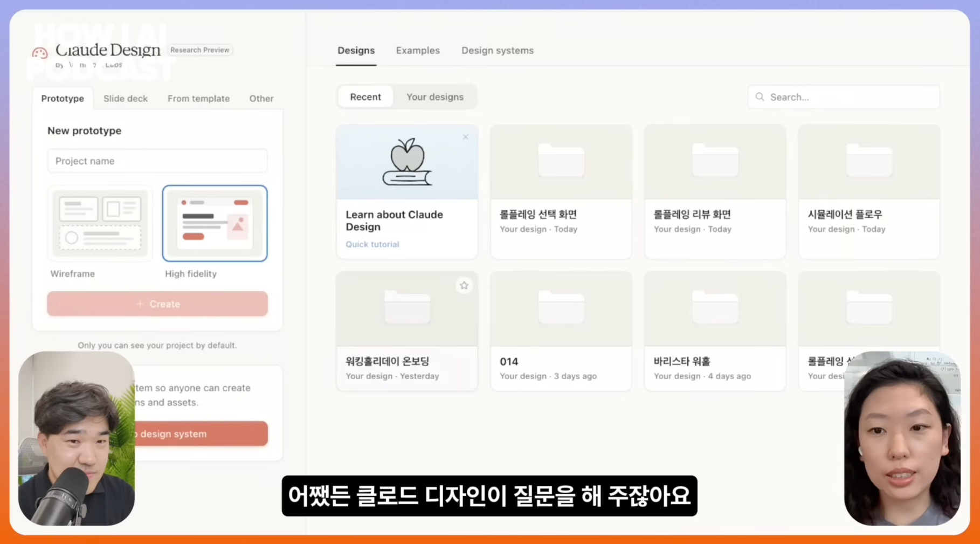
Task: Choose the Wireframe prototype option
Action: (100, 224)
